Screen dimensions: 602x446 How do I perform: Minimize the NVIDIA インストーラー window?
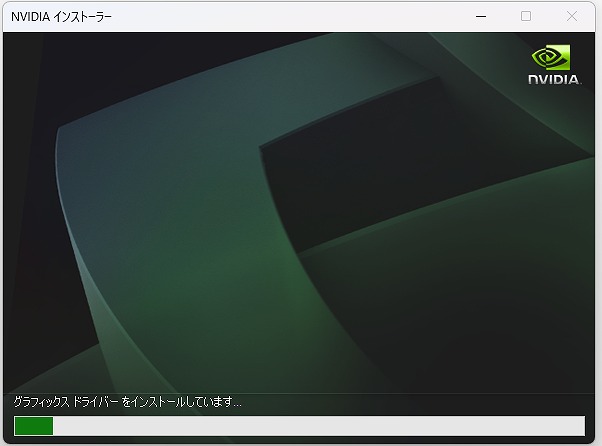480,16
